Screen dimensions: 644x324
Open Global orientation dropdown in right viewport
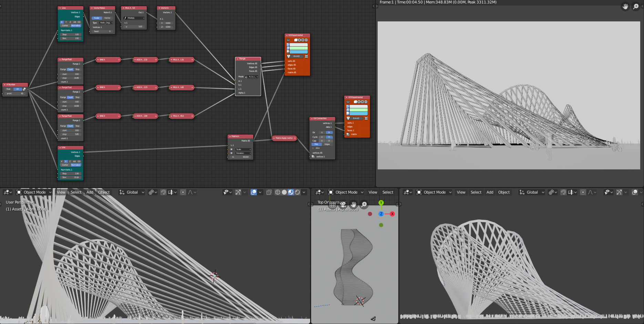pyautogui.click(x=532, y=192)
